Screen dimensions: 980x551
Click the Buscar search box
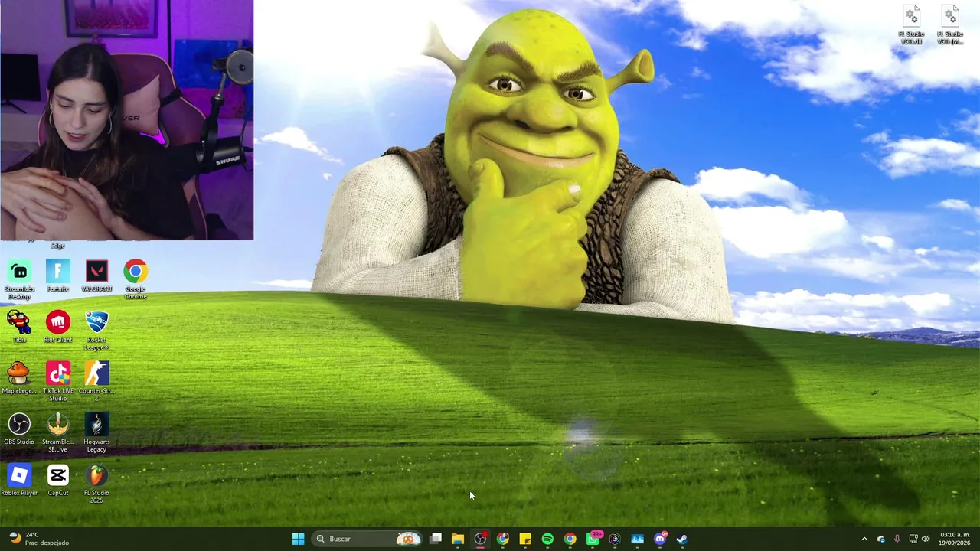coord(367,539)
